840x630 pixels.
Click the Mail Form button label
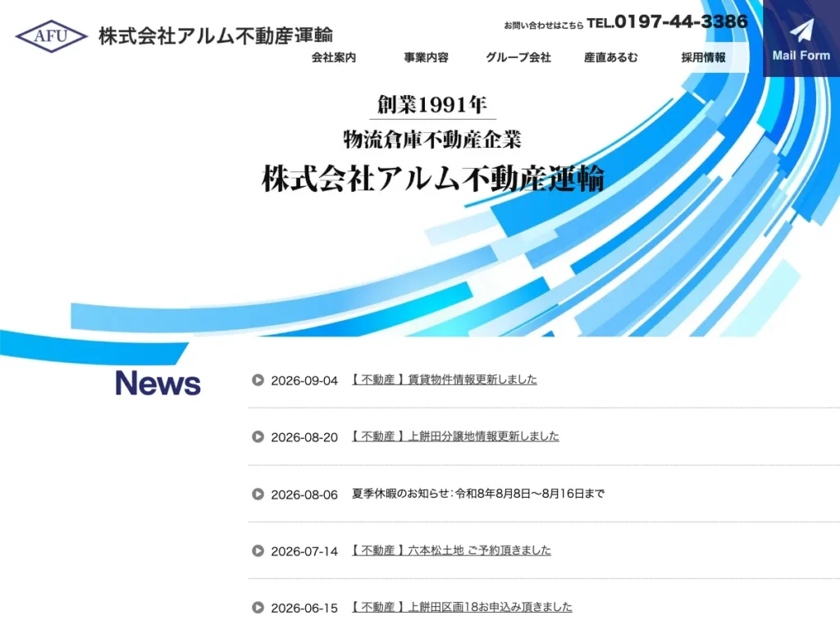point(801,55)
